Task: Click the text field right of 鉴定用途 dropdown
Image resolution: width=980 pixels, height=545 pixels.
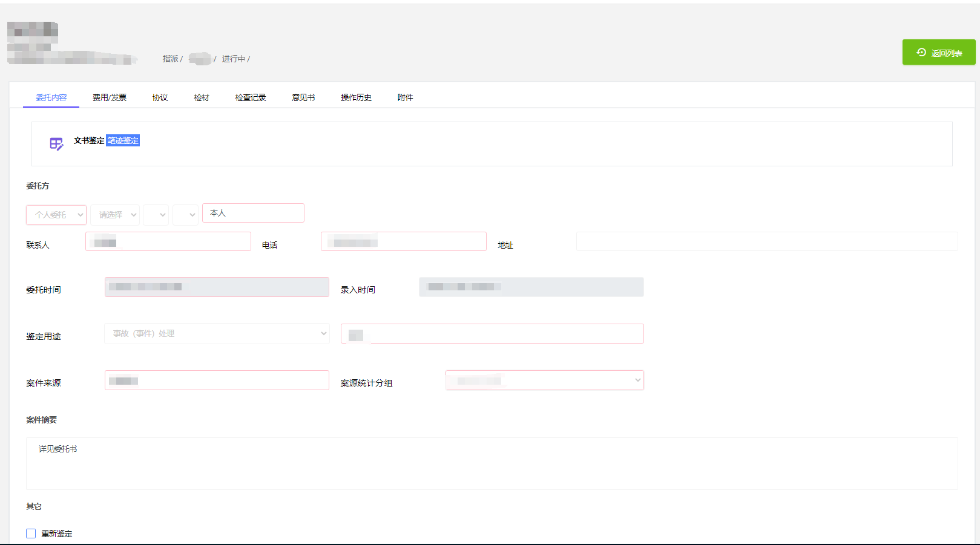Action: pyautogui.click(x=492, y=333)
